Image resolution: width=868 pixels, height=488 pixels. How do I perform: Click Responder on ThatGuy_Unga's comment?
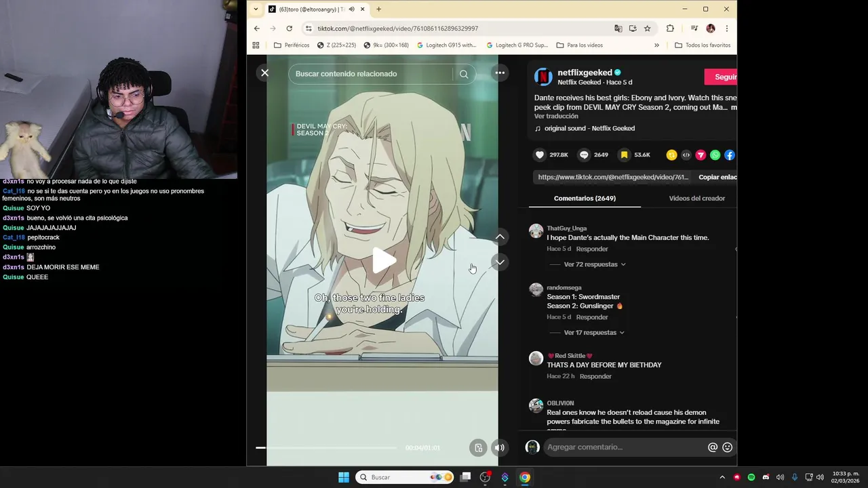(591, 249)
